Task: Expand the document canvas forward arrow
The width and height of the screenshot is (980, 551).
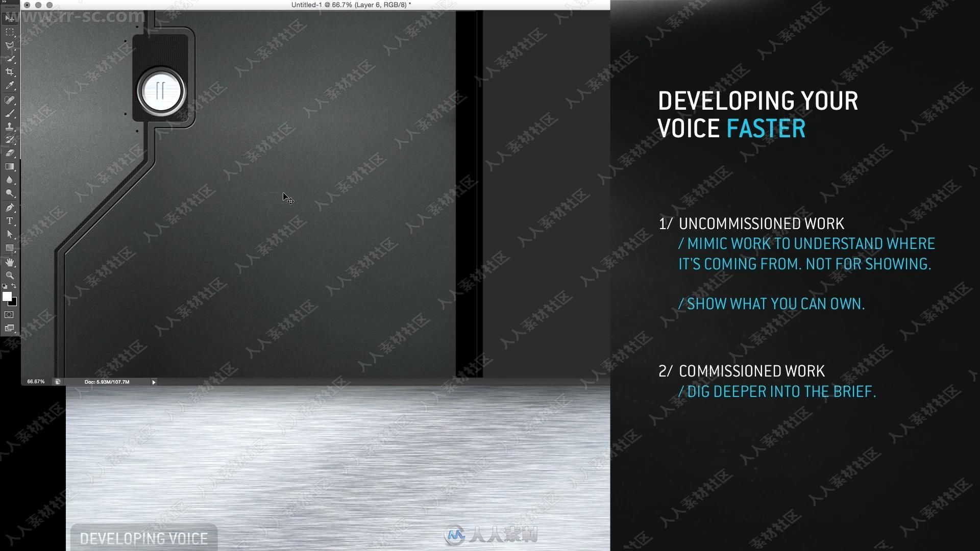Action: [154, 382]
